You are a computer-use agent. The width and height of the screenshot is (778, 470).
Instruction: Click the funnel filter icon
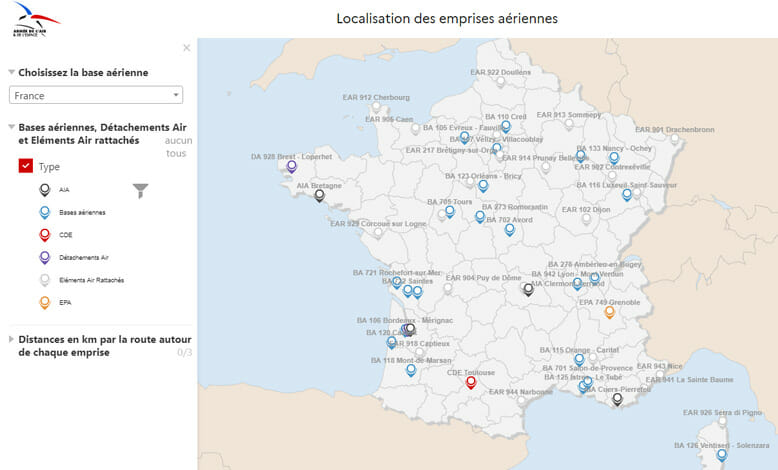[140, 190]
